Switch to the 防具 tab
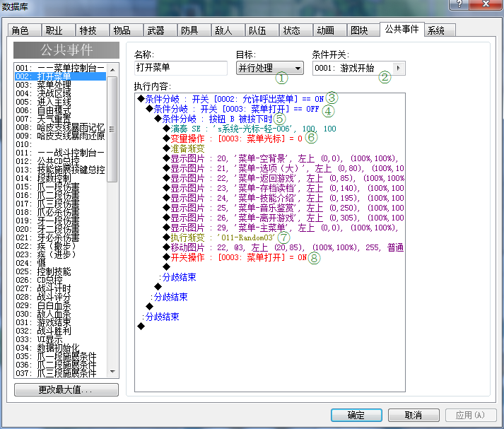Image resolution: width=504 pixels, height=429 pixels. pos(194,30)
